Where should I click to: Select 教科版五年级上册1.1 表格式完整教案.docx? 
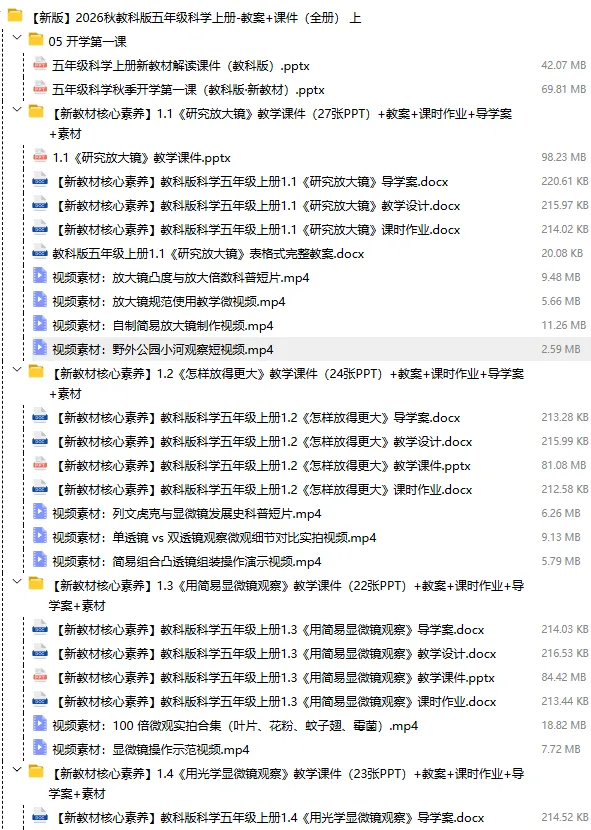click(x=208, y=254)
